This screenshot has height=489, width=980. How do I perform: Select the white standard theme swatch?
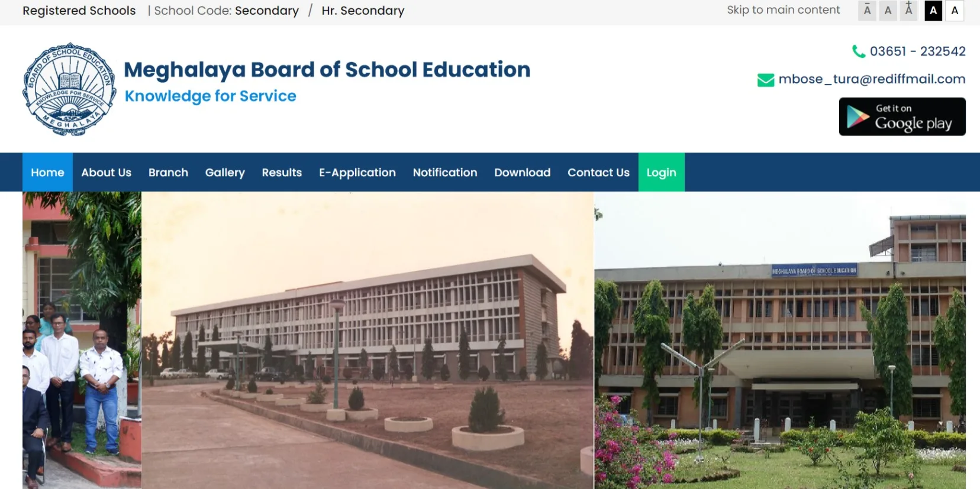tap(955, 11)
